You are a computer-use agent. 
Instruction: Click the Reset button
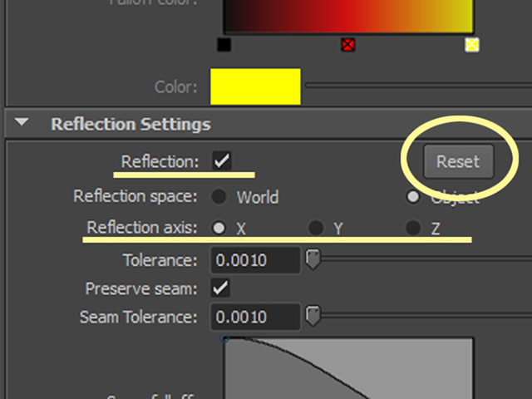tap(458, 161)
